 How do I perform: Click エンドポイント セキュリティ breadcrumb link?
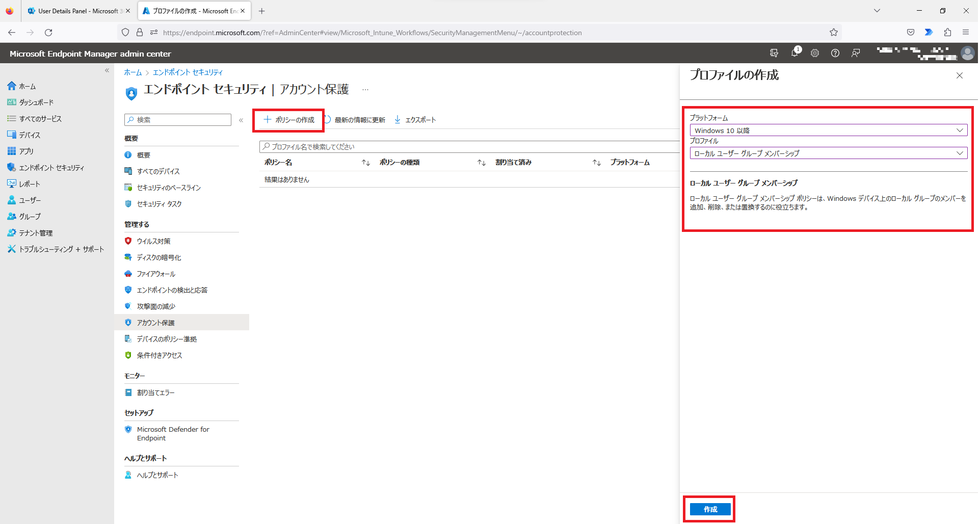[x=188, y=72]
